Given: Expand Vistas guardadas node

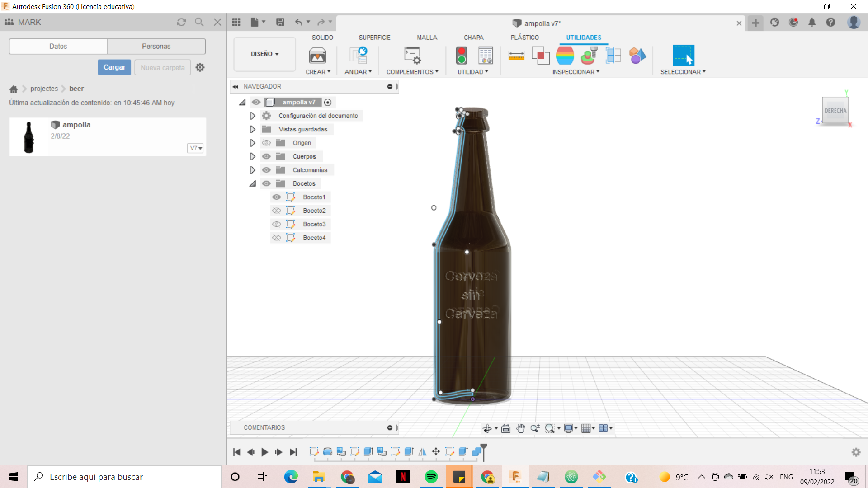Looking at the screenshot, I should 252,129.
